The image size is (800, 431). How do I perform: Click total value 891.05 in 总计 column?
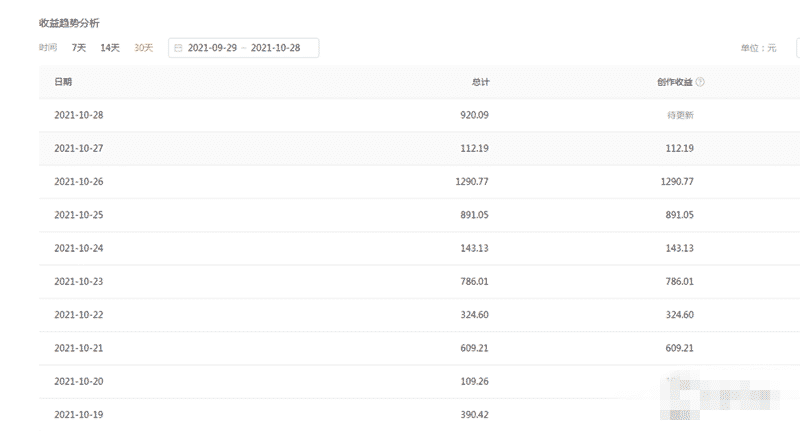pos(474,215)
